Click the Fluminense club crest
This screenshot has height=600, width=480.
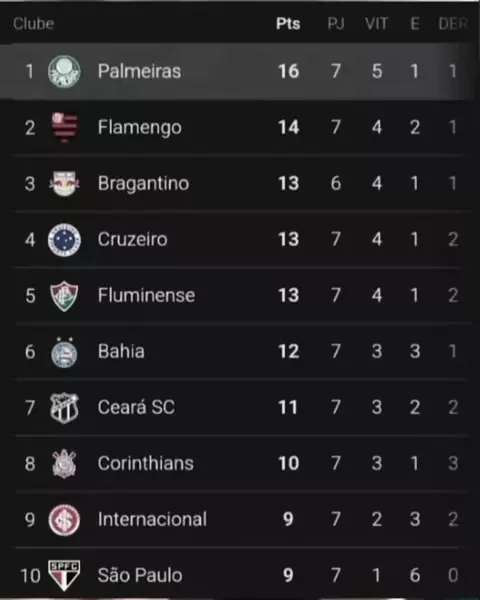(64, 295)
